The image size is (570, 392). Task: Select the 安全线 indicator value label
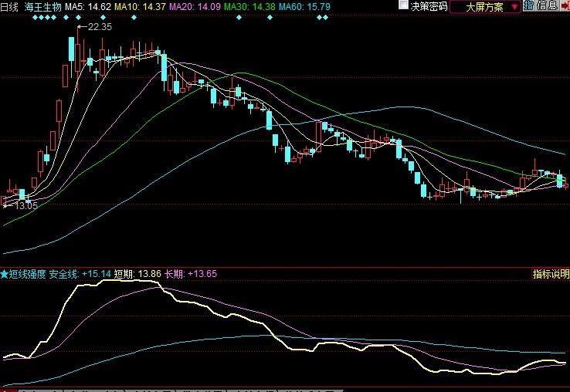80,274
